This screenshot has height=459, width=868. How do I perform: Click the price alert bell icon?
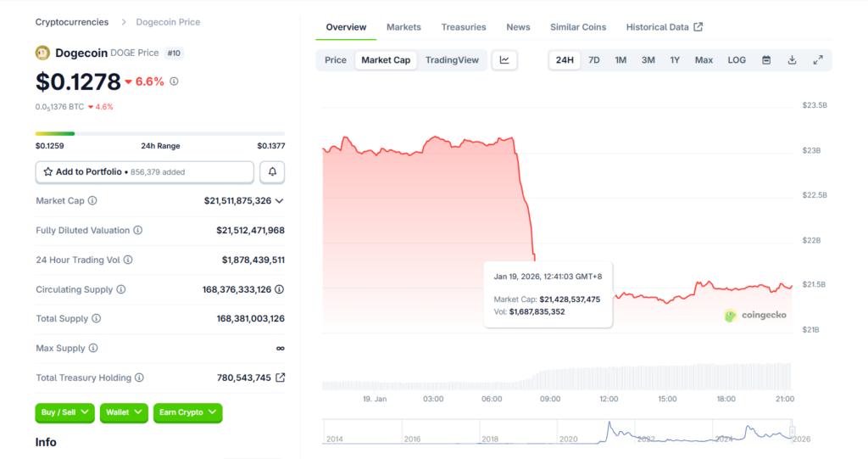[272, 172]
